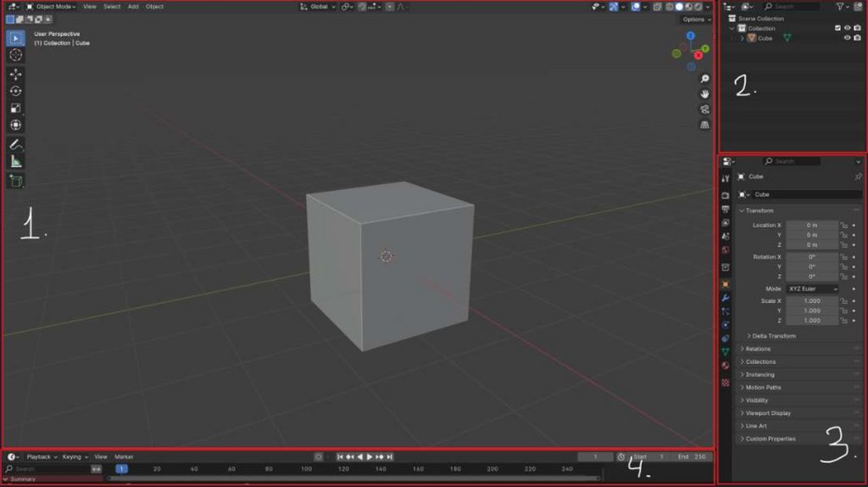868x487 pixels.
Task: Open the XYZ Euler rotation mode dropdown
Action: [813, 289]
